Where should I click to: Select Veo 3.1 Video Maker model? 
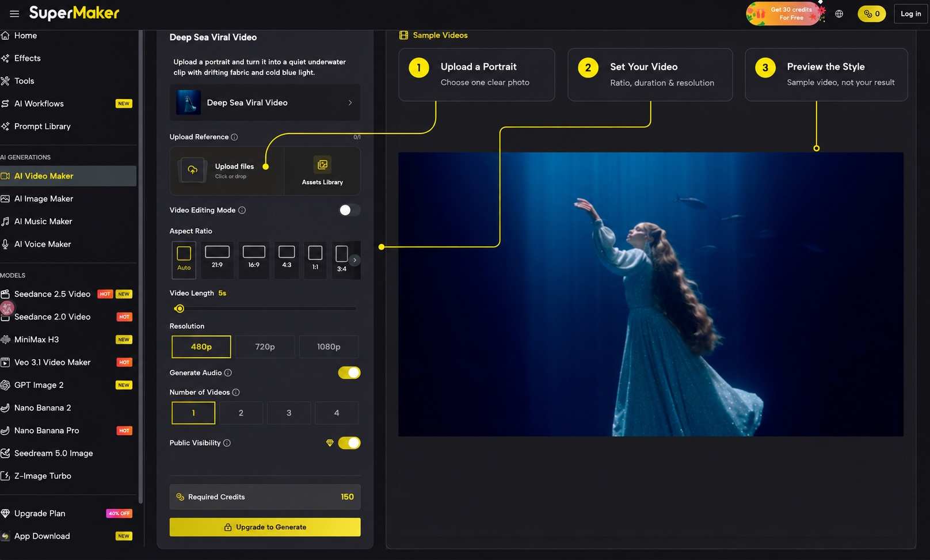click(x=52, y=363)
